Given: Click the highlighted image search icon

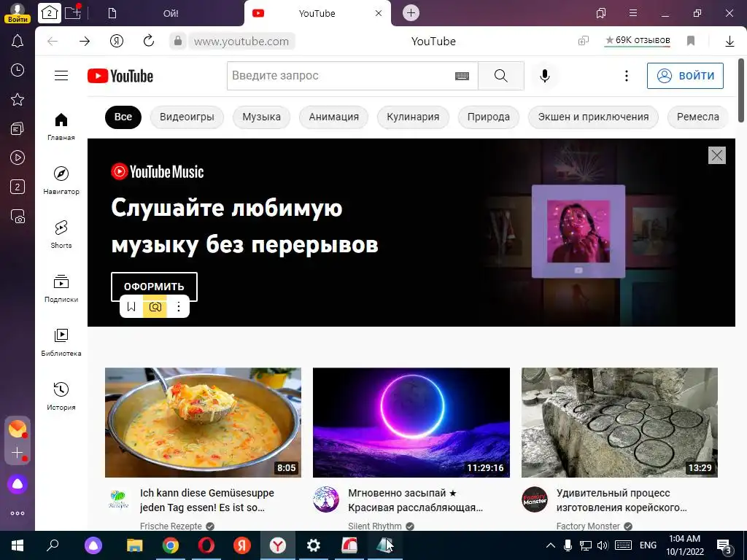Looking at the screenshot, I should (x=155, y=307).
